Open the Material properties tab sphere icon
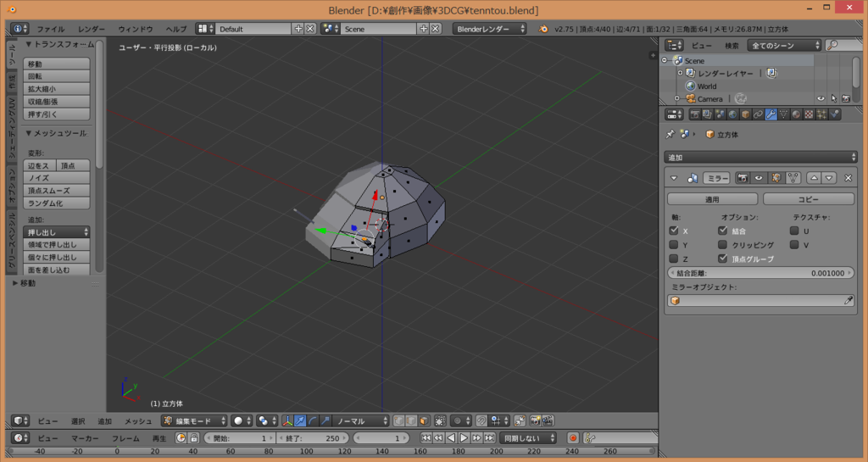This screenshot has height=462, width=868. (797, 114)
